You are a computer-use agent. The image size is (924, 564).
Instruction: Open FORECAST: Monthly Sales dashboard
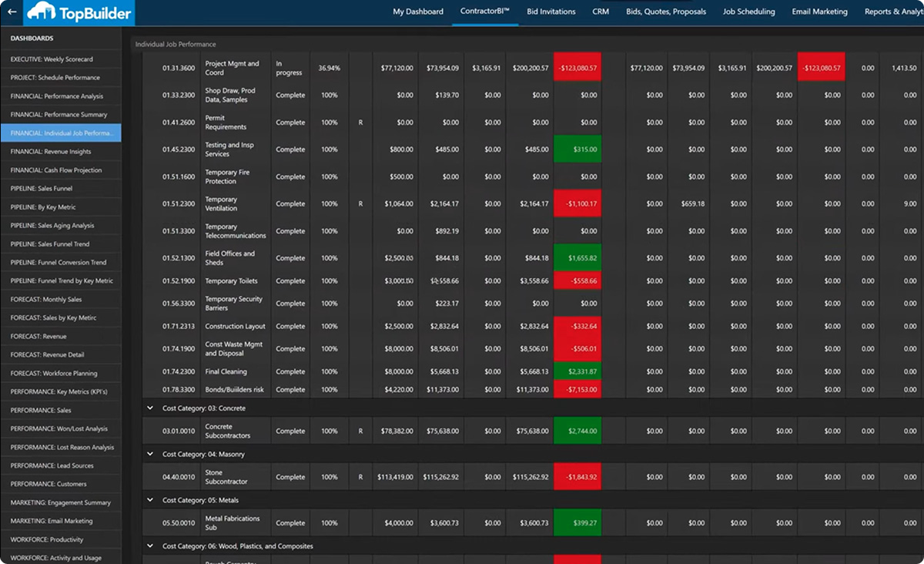[61, 300]
